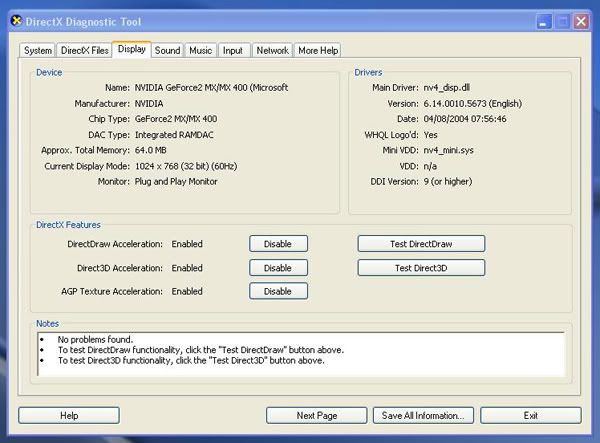Click the DirectX Diagnostic Tool title text
Screen dimensions: 600x443
pos(83,22)
